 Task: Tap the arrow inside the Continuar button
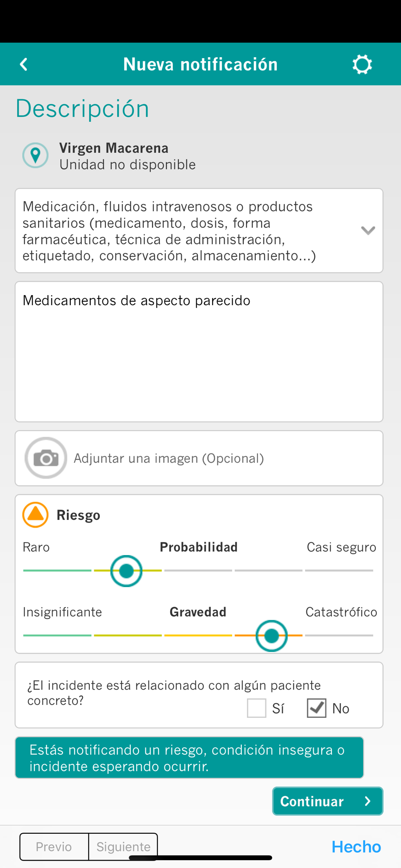tap(368, 801)
